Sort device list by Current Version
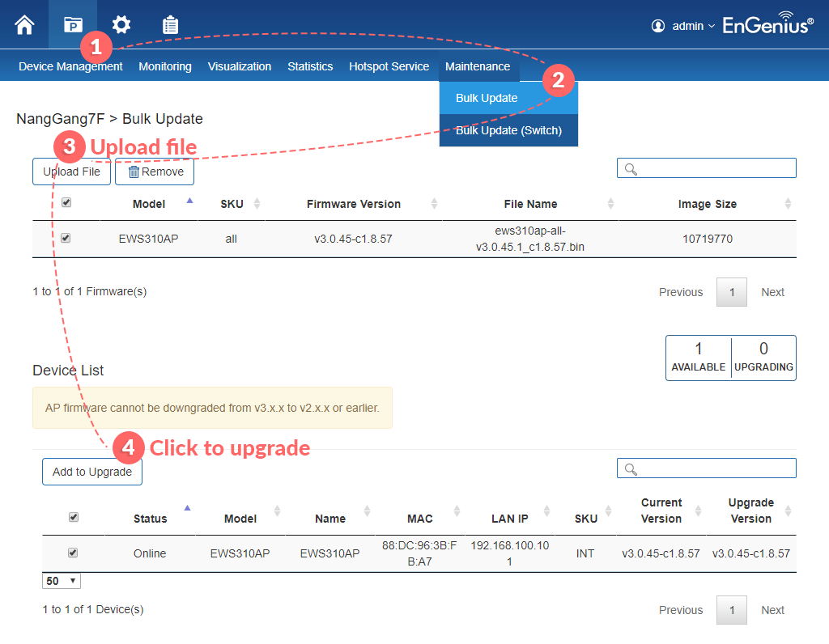Screen dimensions: 829x644 point(661,511)
